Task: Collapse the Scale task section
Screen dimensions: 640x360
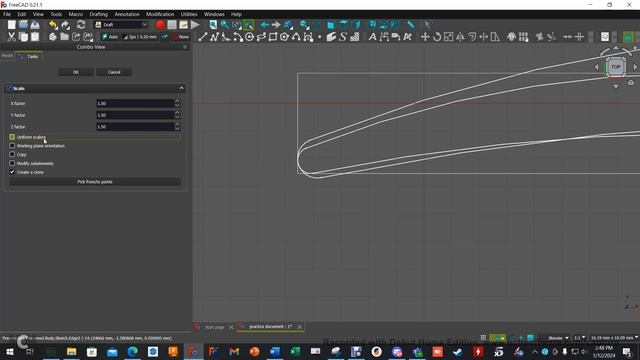Action: [x=181, y=88]
